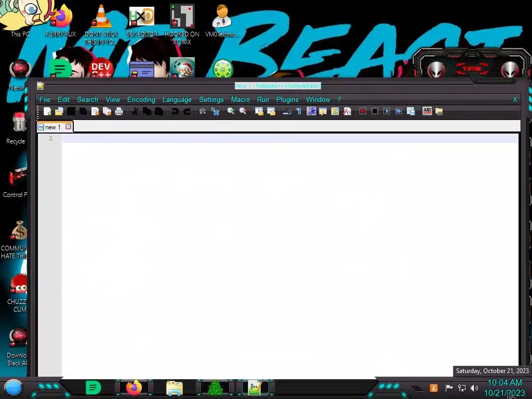
Task: Click the folder icon after ABC spell check
Action: click(x=439, y=111)
